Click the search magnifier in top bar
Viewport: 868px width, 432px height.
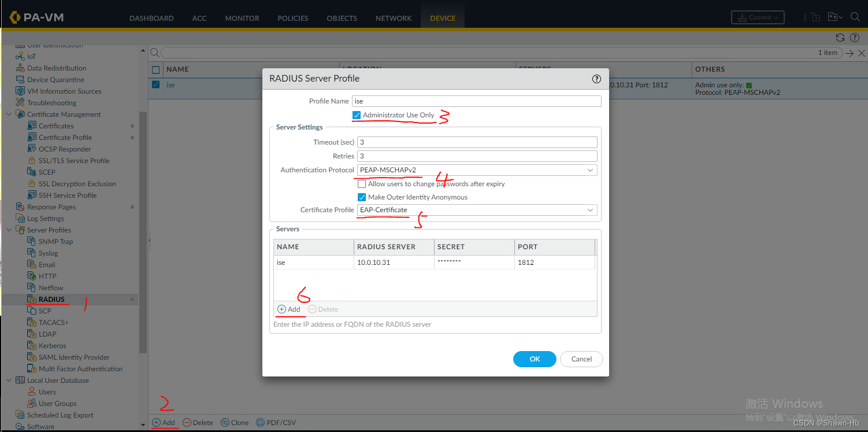855,17
